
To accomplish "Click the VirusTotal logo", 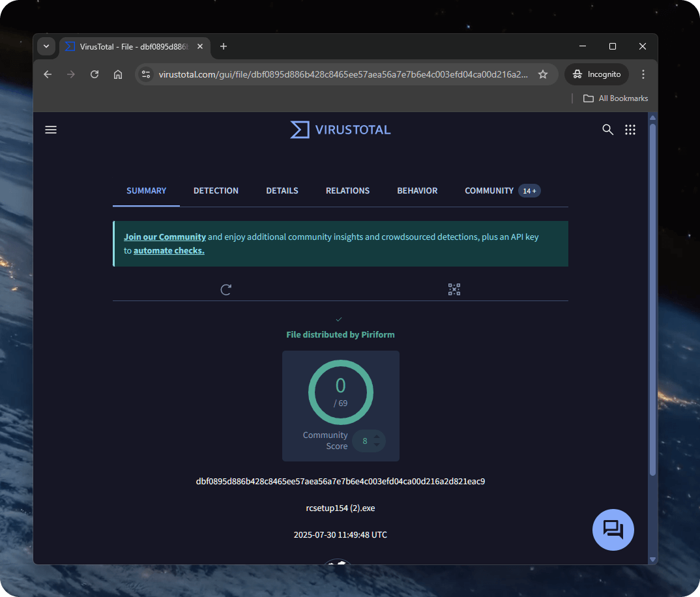I will point(340,130).
